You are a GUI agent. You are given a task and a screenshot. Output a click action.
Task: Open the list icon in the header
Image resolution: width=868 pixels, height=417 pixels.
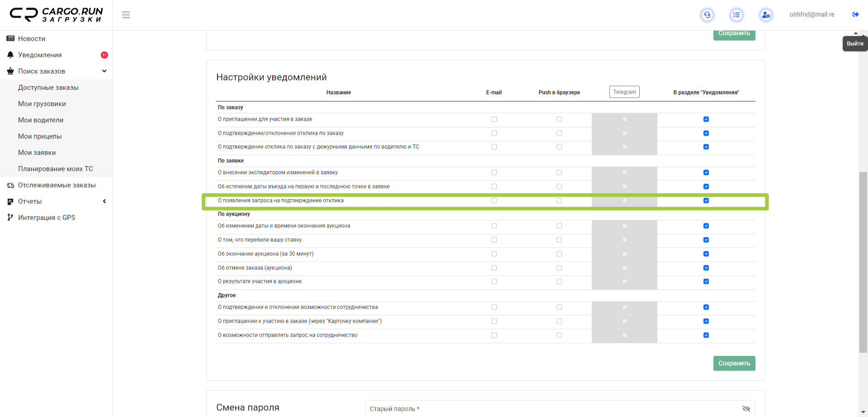click(736, 15)
